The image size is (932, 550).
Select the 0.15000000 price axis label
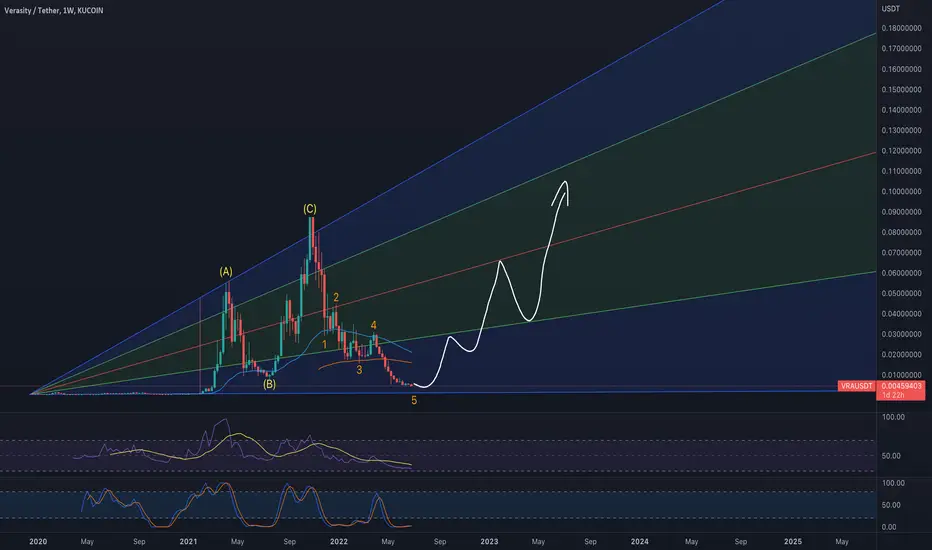pyautogui.click(x=901, y=89)
